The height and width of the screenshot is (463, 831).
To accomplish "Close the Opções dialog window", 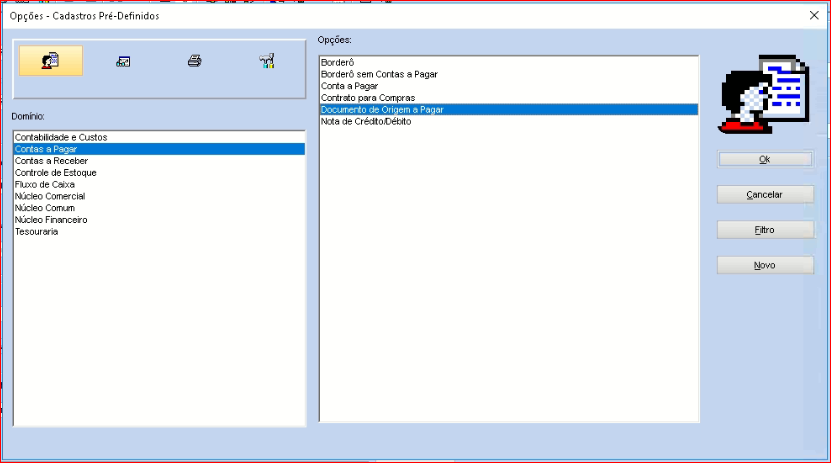I will tap(812, 15).
